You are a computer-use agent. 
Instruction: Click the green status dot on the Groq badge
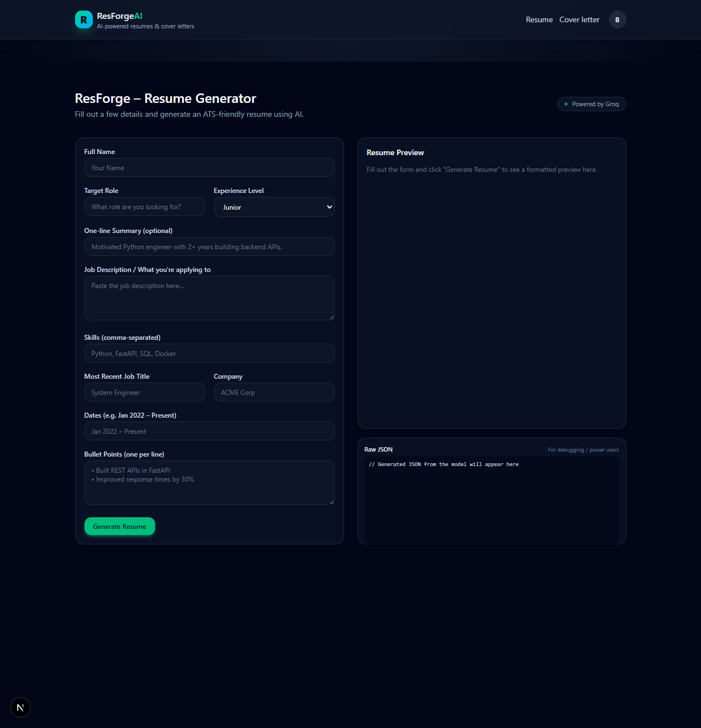tap(565, 104)
